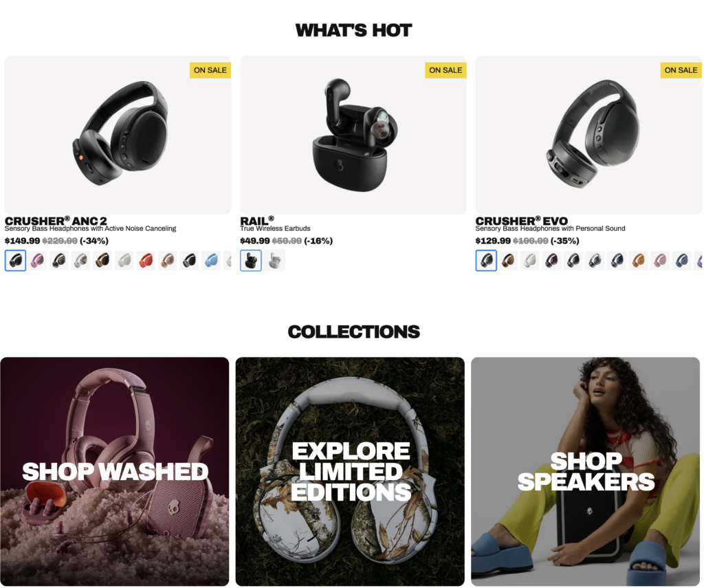Click the Crusher Evo product title

[522, 221]
